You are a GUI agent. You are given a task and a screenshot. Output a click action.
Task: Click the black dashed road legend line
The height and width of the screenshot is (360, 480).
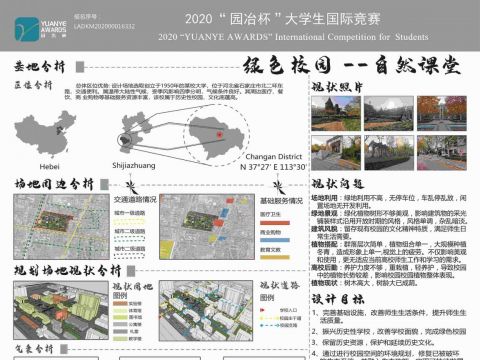tap(130, 256)
